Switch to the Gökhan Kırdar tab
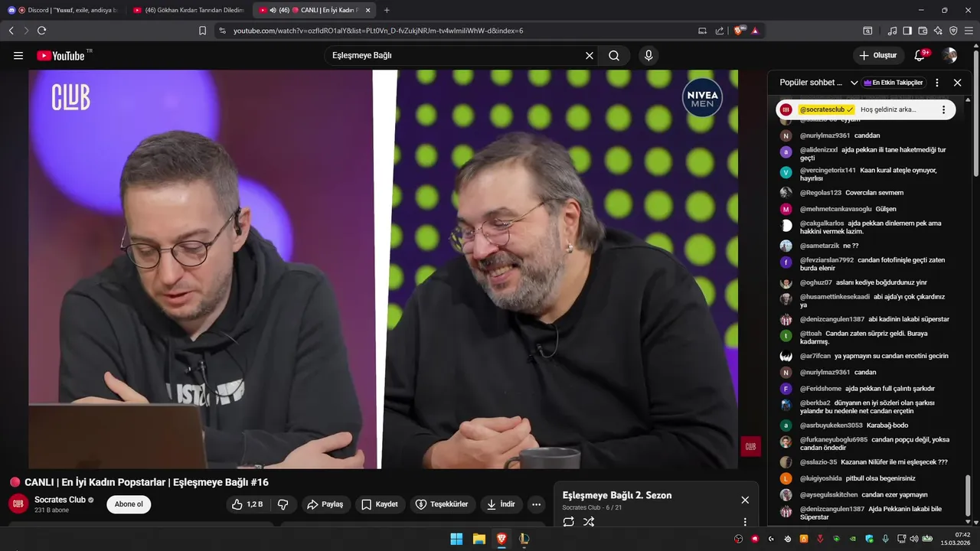 (188, 10)
